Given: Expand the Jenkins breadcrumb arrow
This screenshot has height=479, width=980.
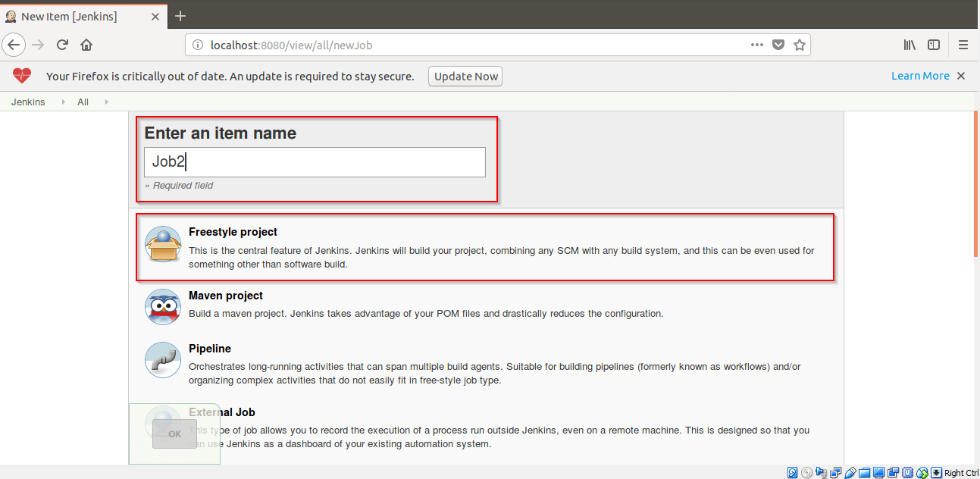Looking at the screenshot, I should click(x=64, y=102).
